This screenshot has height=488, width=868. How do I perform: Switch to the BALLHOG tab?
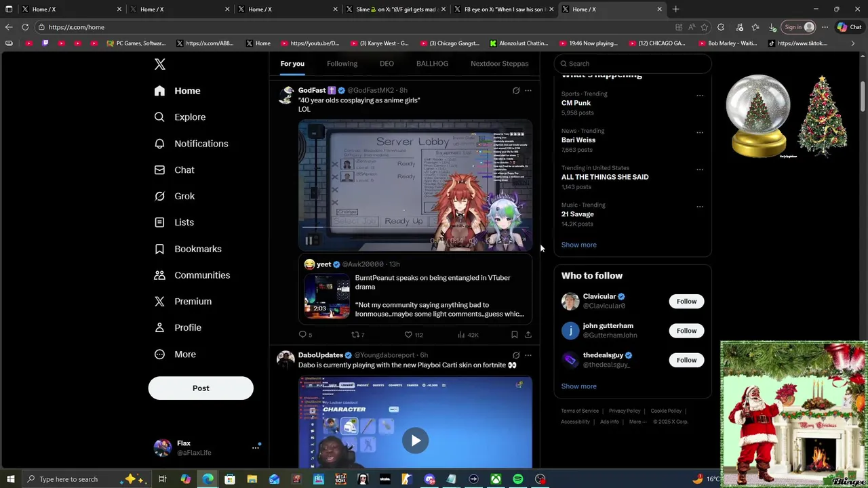[x=432, y=64]
